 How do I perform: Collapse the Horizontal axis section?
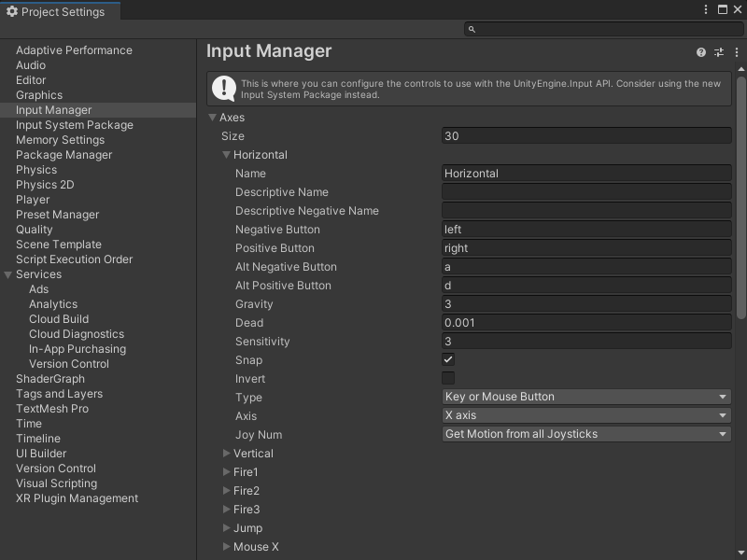[226, 154]
